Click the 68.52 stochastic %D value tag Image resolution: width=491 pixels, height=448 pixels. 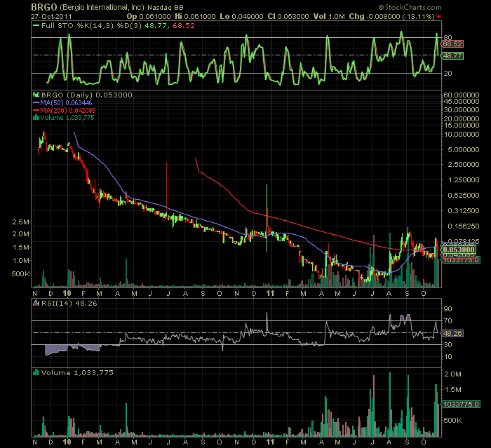tap(452, 44)
